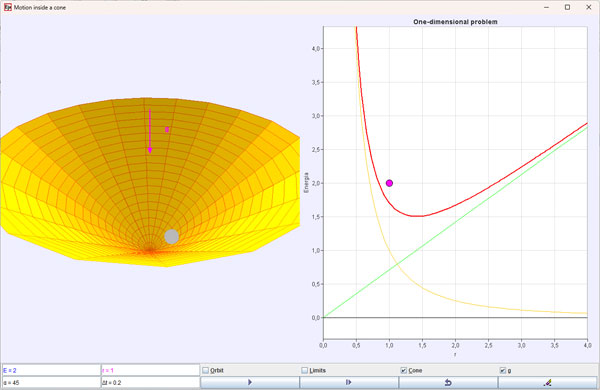
Task: Start the simulation with the play button
Action: (x=250, y=382)
